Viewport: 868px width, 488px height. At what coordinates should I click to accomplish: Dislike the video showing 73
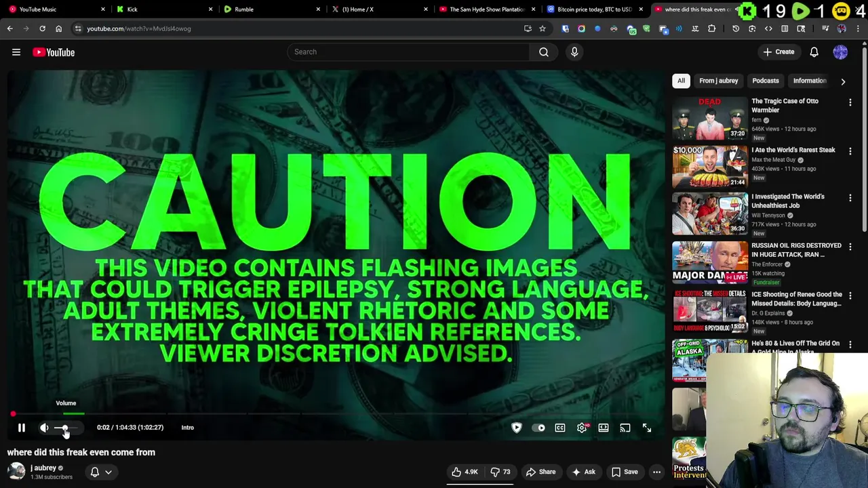[500, 472]
